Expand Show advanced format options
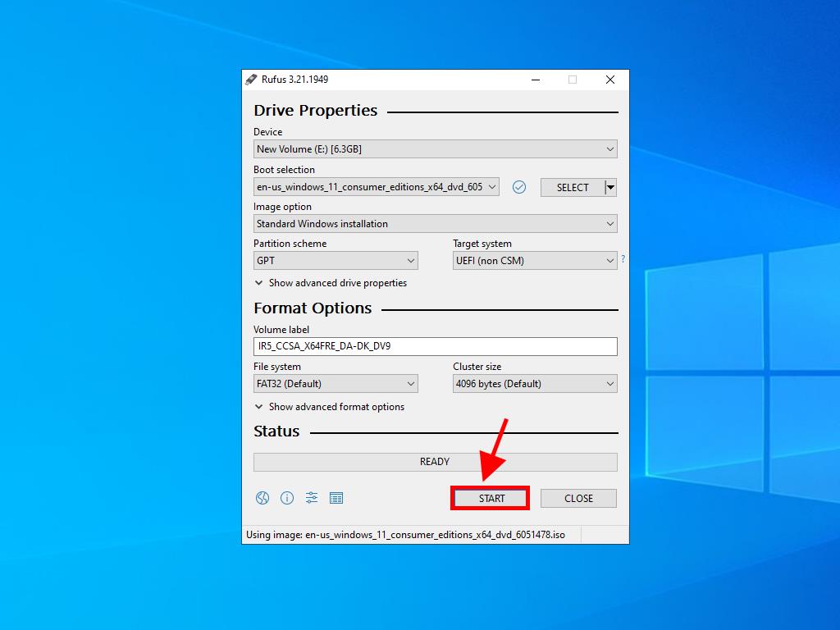Screen dimensions: 840x630 point(330,407)
